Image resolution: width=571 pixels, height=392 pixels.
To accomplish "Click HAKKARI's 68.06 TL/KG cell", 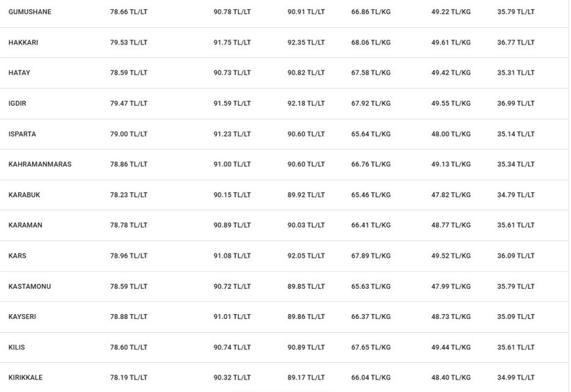I will pos(371,42).
